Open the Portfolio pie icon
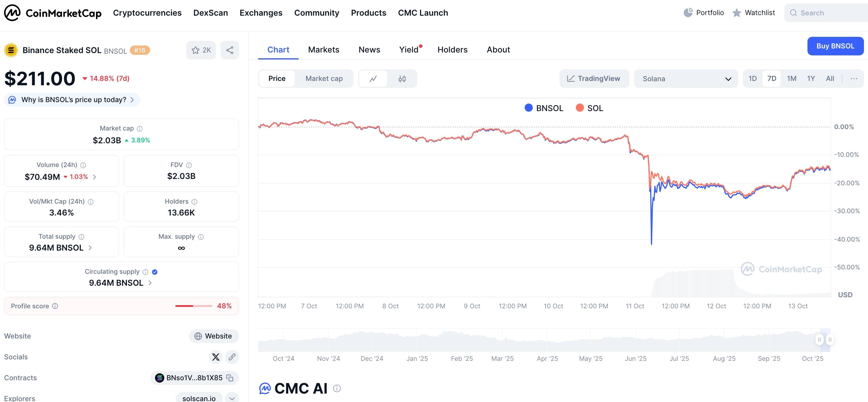Viewport: 868px width, 402px height. click(x=688, y=13)
